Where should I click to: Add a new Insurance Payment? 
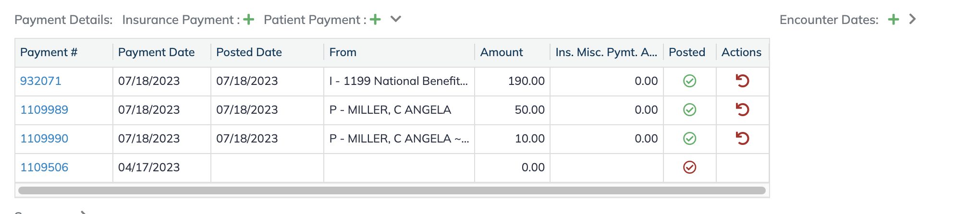point(248,20)
